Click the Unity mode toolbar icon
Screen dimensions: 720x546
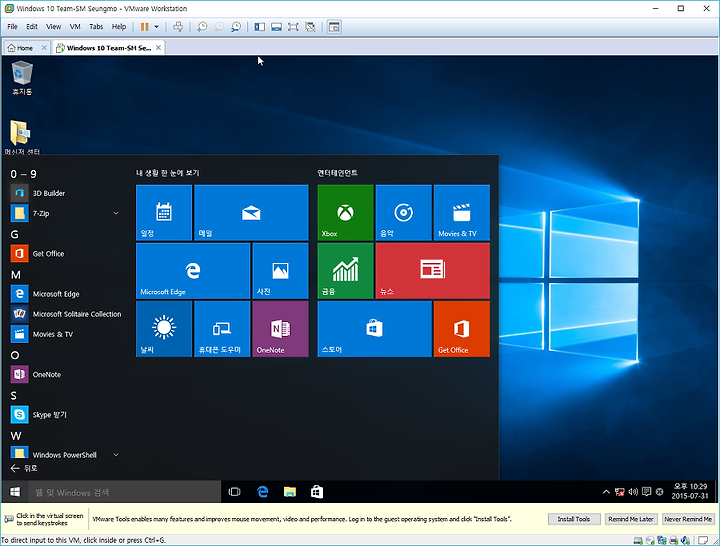(310, 27)
